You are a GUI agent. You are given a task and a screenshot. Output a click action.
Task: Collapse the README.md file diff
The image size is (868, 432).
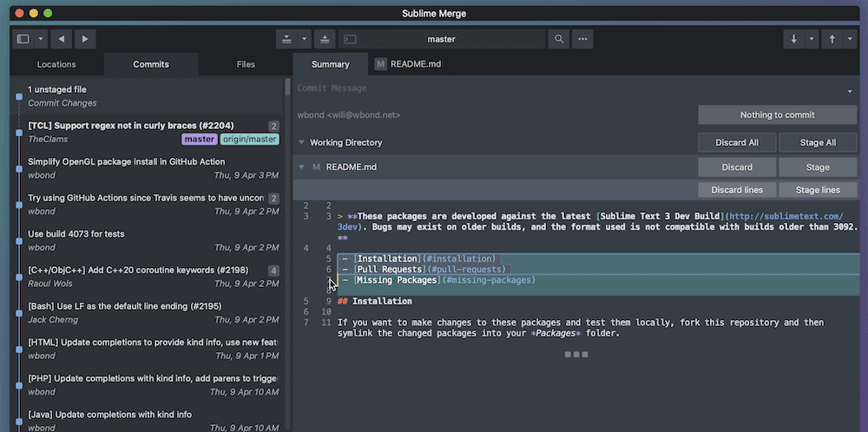click(301, 167)
